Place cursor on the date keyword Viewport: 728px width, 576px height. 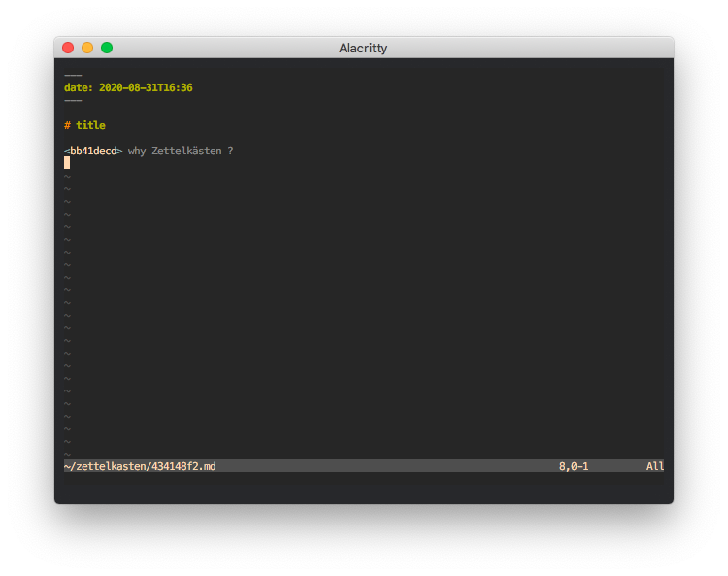[x=76, y=87]
